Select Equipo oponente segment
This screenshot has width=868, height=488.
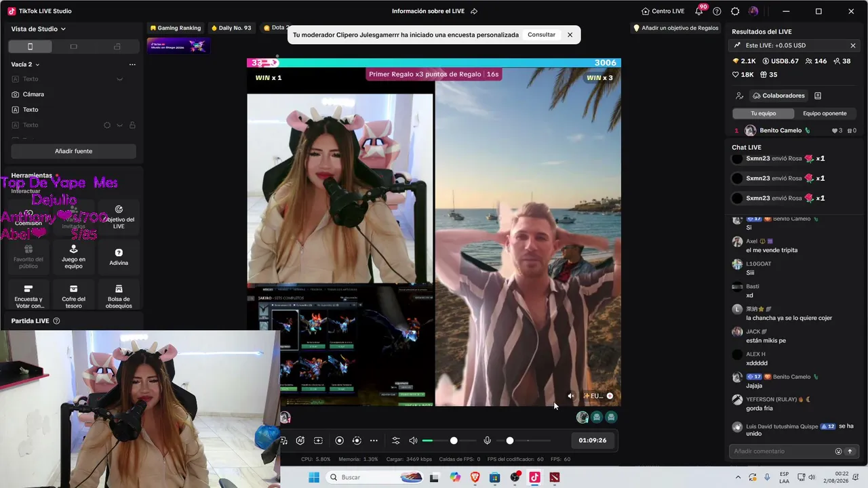tap(825, 113)
